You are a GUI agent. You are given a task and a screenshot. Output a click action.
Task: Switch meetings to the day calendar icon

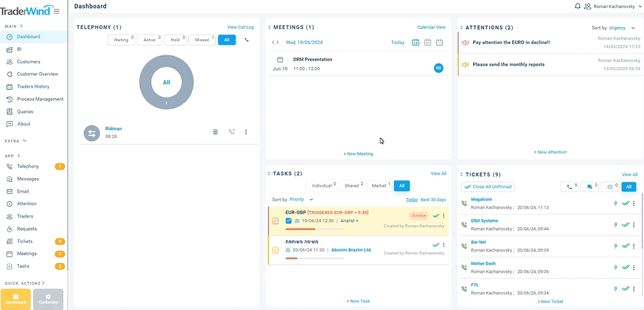click(416, 43)
